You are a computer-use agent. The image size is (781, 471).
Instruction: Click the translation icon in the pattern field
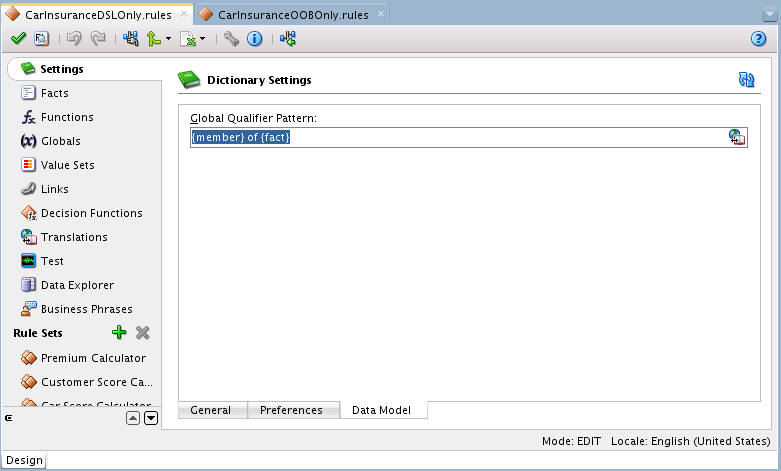click(737, 137)
